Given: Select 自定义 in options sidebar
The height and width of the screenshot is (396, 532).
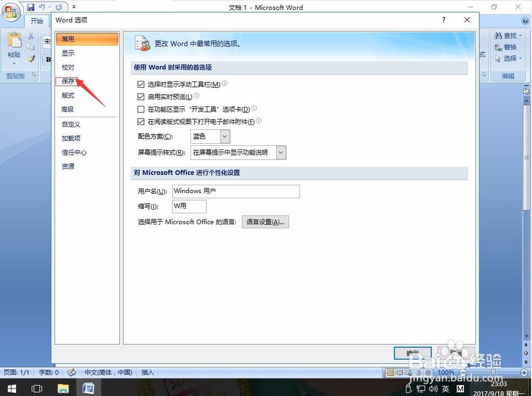Looking at the screenshot, I should [87, 125].
